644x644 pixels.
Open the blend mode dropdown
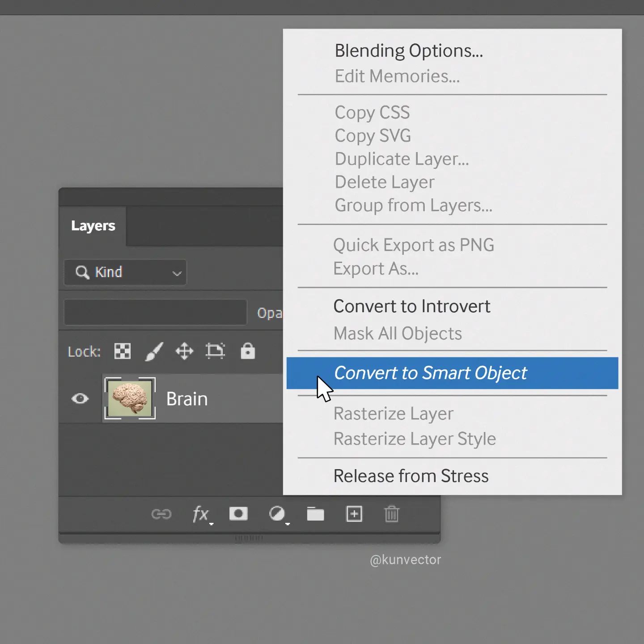tap(155, 312)
